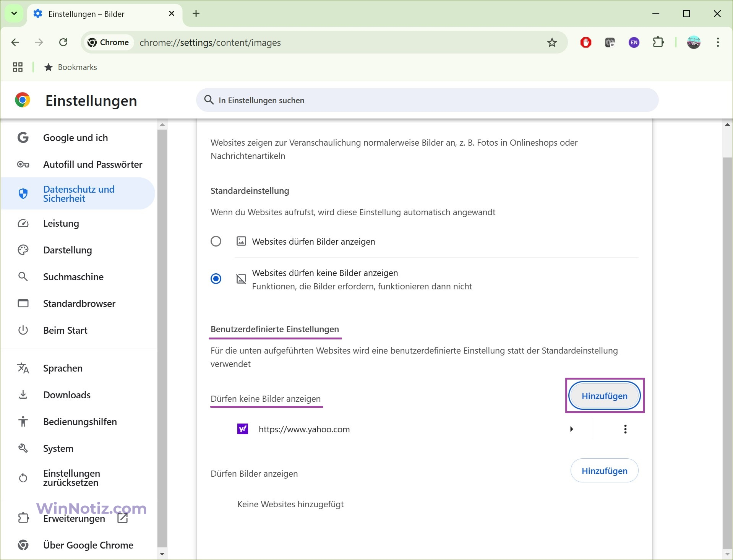Screen dimensions: 733x560
Task: Click the address bar URL
Action: click(210, 42)
